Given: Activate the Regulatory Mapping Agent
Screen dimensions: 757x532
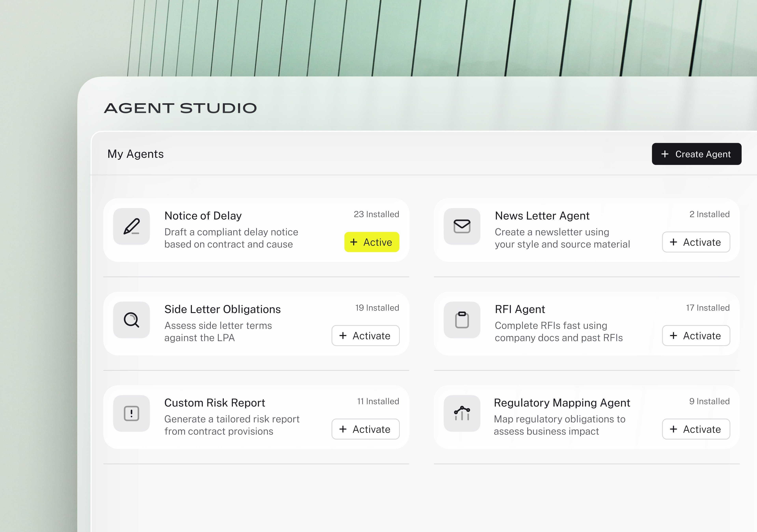Looking at the screenshot, I should (x=696, y=429).
